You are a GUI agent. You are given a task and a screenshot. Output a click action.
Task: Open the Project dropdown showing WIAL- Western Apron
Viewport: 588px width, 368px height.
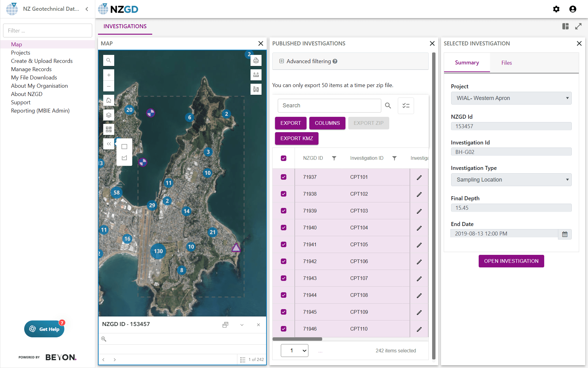[511, 98]
